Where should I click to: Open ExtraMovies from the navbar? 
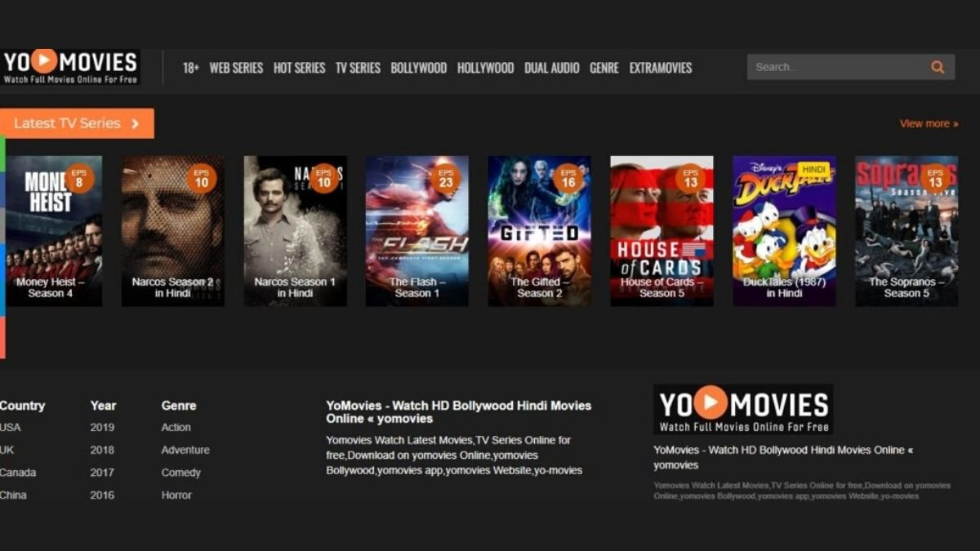[x=661, y=68]
